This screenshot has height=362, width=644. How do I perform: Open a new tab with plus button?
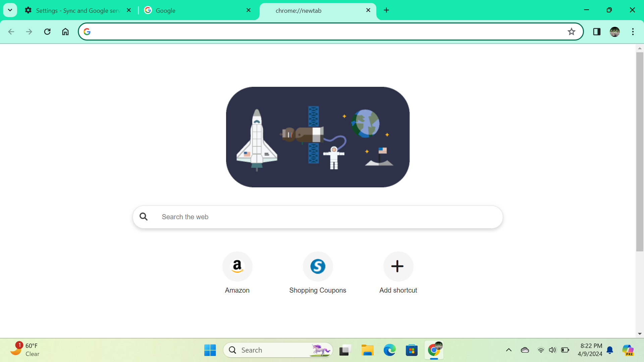(x=386, y=10)
